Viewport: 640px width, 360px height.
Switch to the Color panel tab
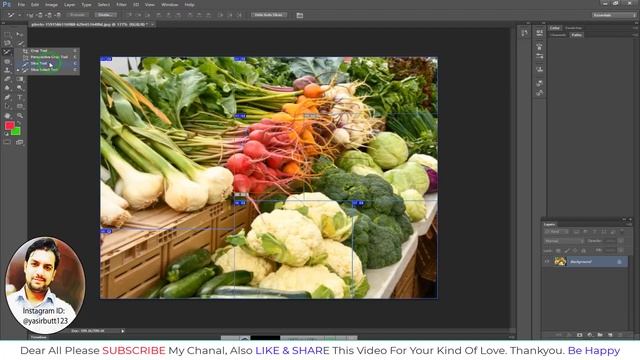click(x=555, y=28)
